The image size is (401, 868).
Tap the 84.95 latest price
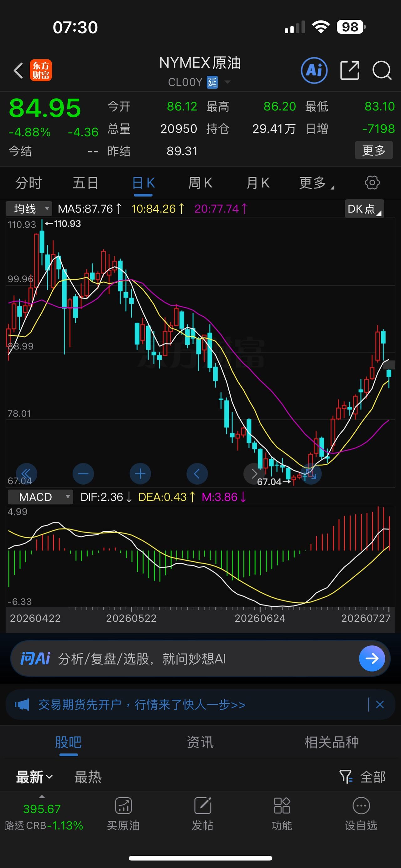coord(45,108)
